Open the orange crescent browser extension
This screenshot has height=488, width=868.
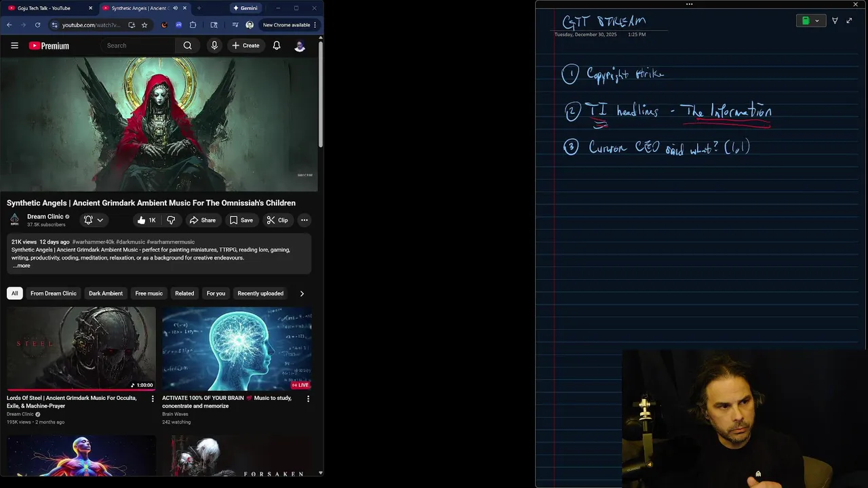[164, 25]
